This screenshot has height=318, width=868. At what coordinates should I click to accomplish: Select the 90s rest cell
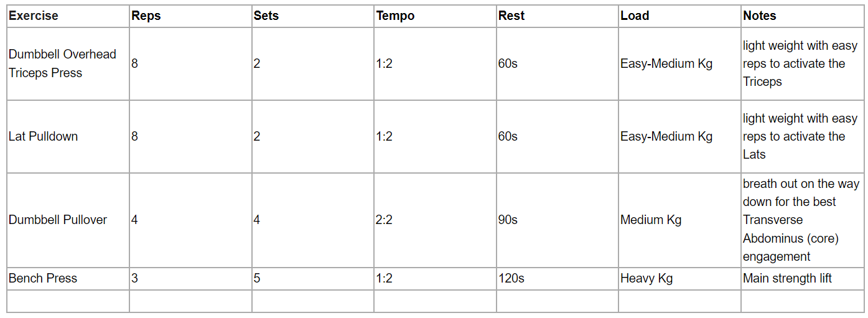(508, 220)
